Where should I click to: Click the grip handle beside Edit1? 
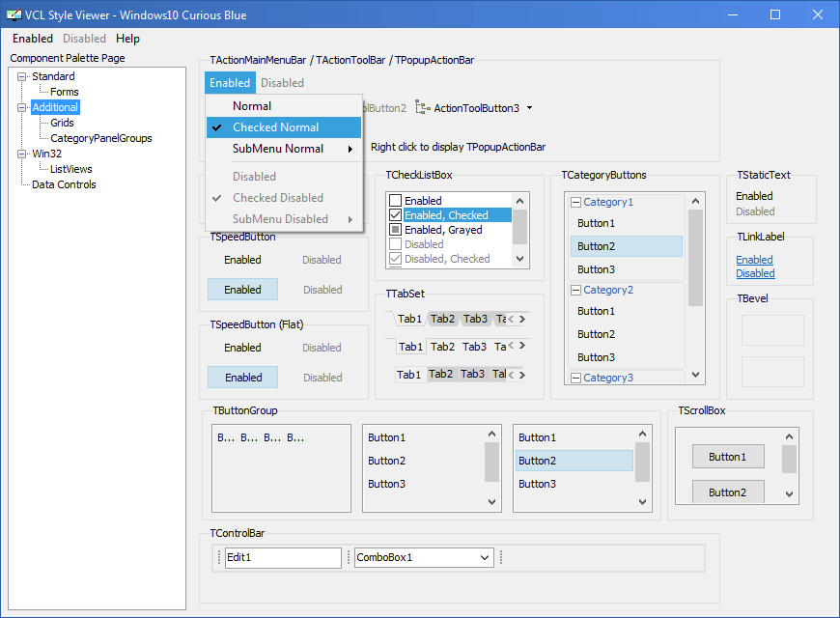[219, 557]
